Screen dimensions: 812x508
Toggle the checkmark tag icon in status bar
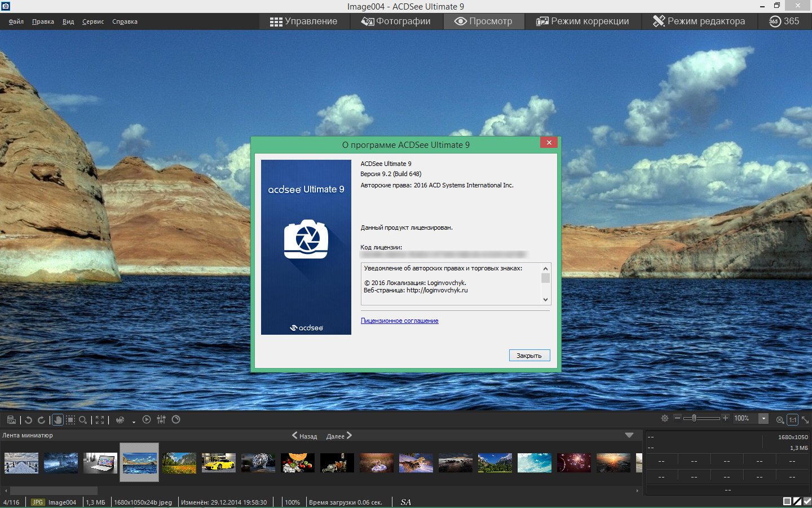tap(807, 501)
